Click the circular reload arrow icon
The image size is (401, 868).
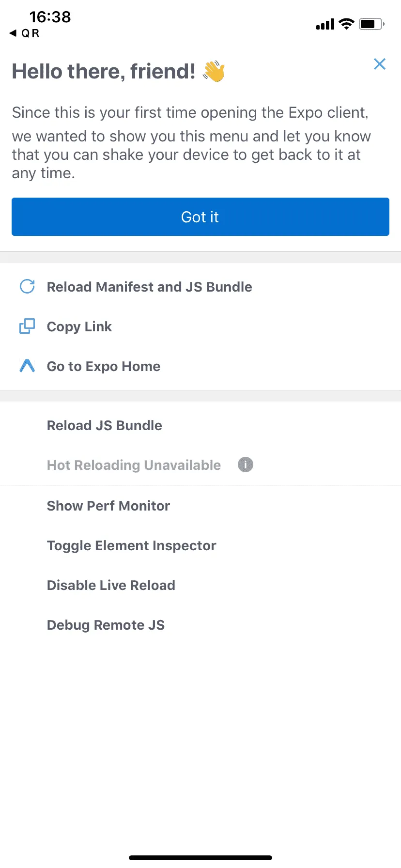(x=27, y=287)
